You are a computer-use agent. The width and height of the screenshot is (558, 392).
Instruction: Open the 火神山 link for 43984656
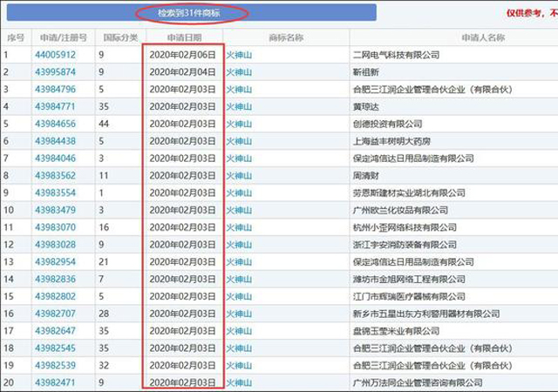(x=239, y=124)
